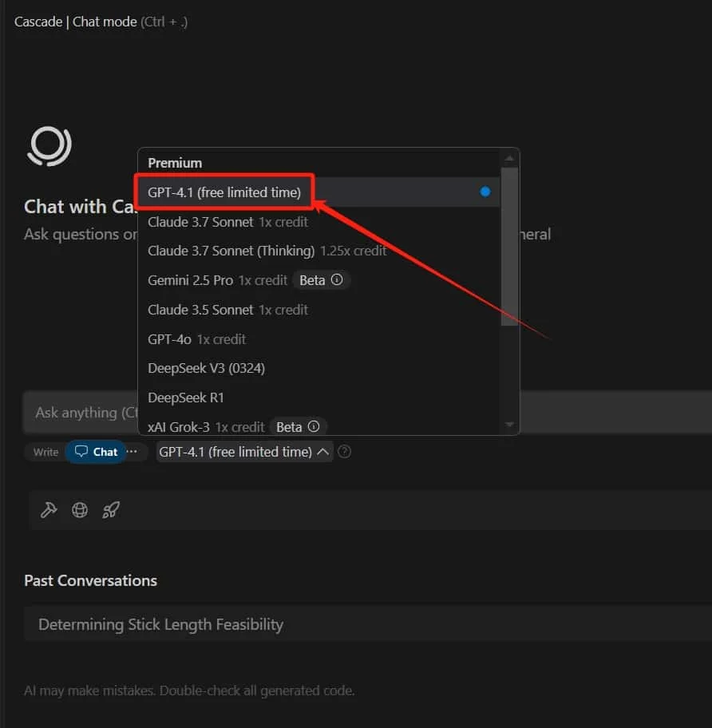Select Gemini 2.5 Pro model

319,280
